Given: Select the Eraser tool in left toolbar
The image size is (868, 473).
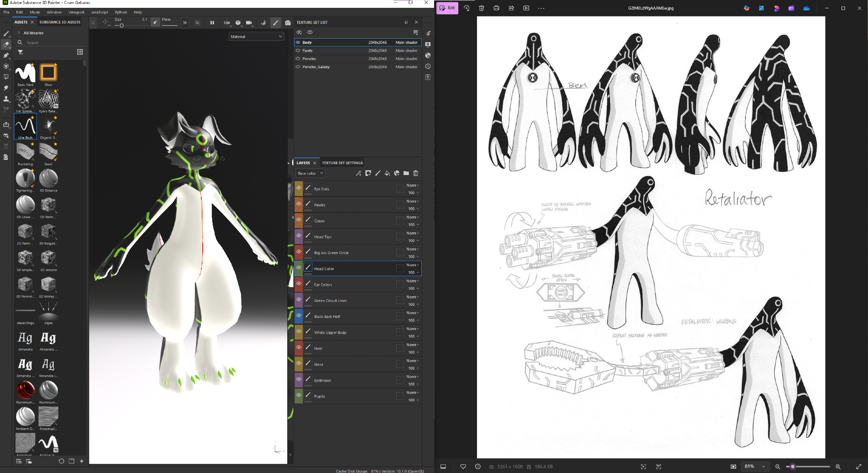Looking at the screenshot, I should [6, 44].
